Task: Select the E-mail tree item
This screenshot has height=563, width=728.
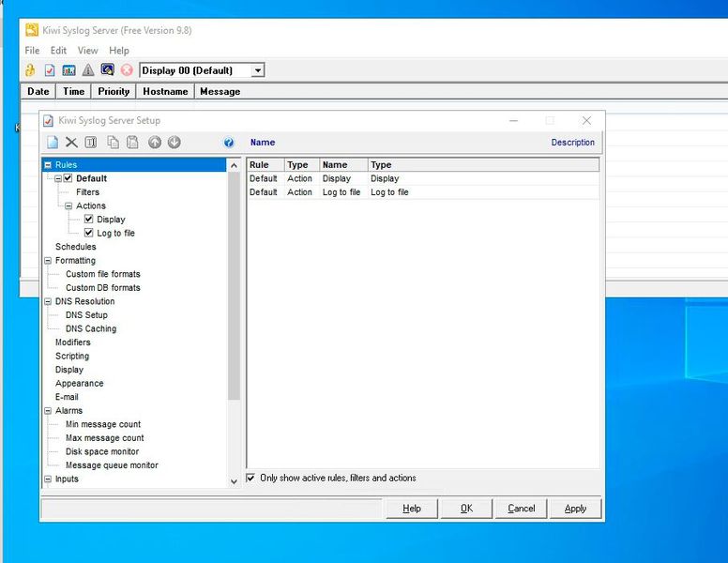Action: pyautogui.click(x=67, y=397)
